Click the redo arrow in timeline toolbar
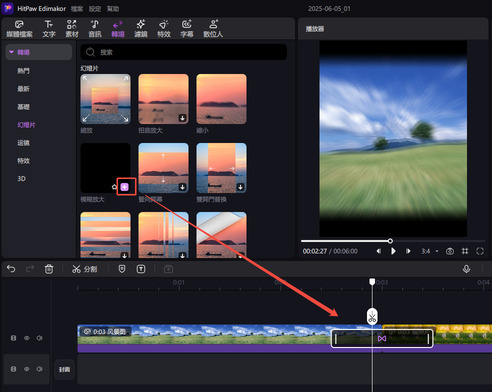 30,269
